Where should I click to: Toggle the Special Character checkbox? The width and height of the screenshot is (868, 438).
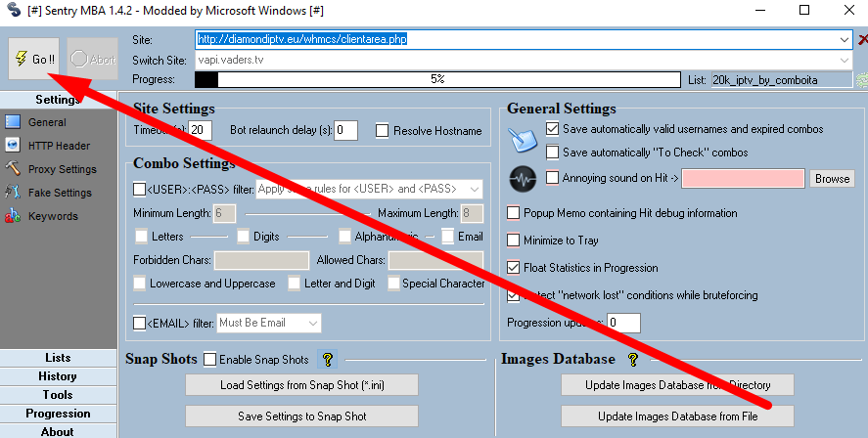393,284
